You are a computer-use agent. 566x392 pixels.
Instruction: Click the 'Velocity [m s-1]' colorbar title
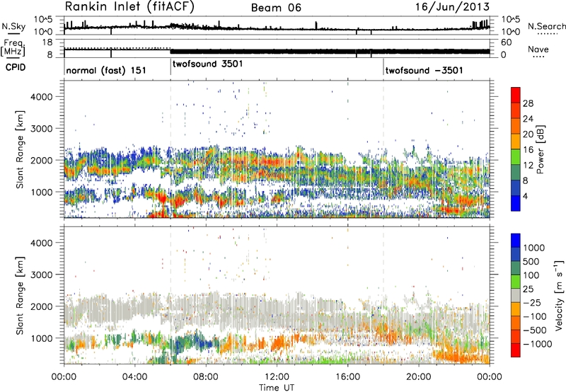click(559, 295)
